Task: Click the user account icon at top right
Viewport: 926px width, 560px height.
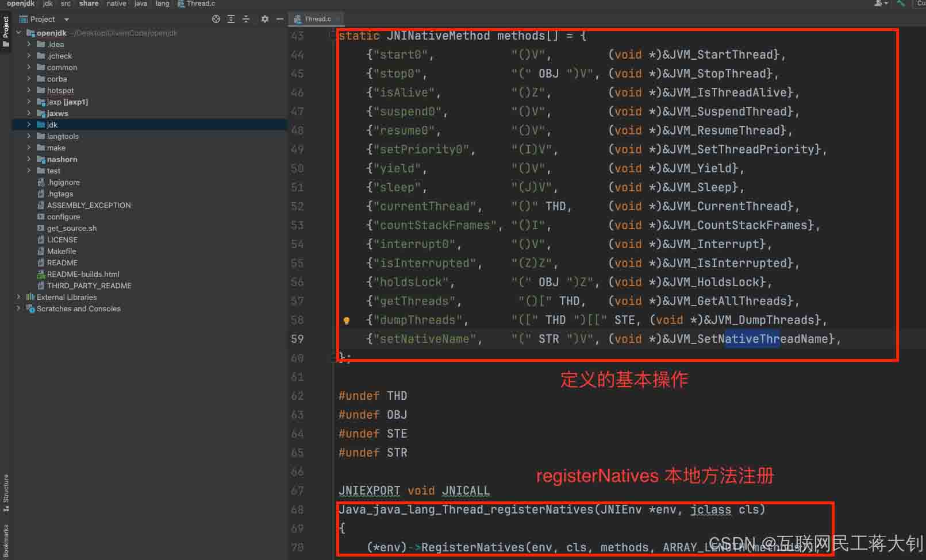Action: click(x=879, y=3)
